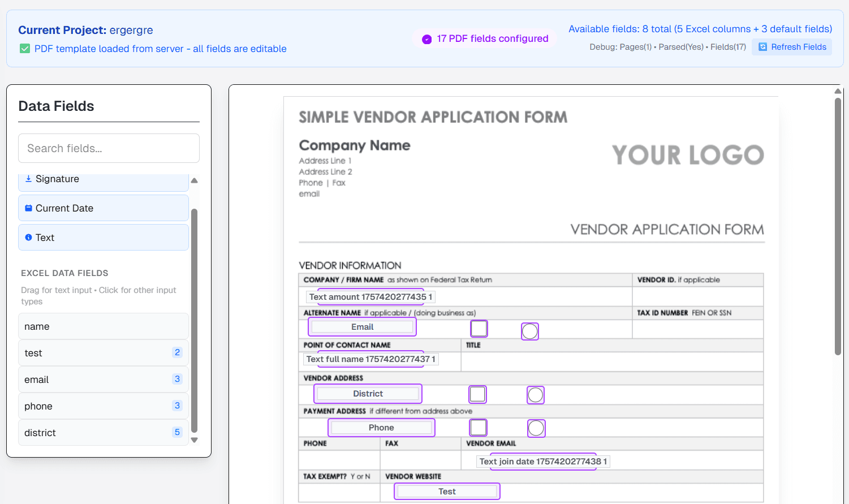Click the download icon beside Signature field
This screenshot has width=849, height=504.
pyautogui.click(x=28, y=178)
